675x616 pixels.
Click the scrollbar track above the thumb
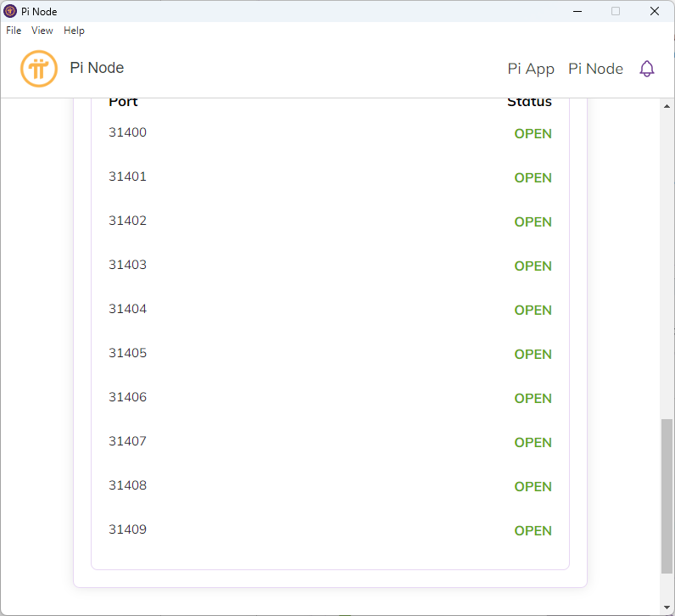667,265
